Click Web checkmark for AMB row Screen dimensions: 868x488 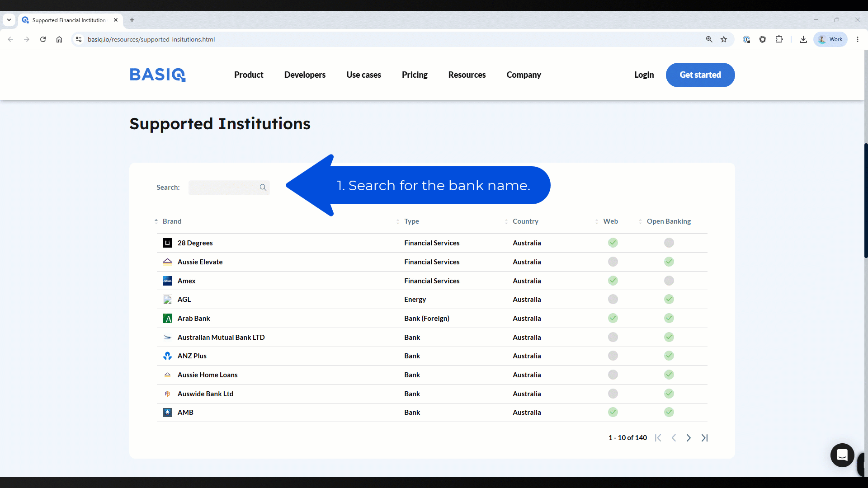613,412
